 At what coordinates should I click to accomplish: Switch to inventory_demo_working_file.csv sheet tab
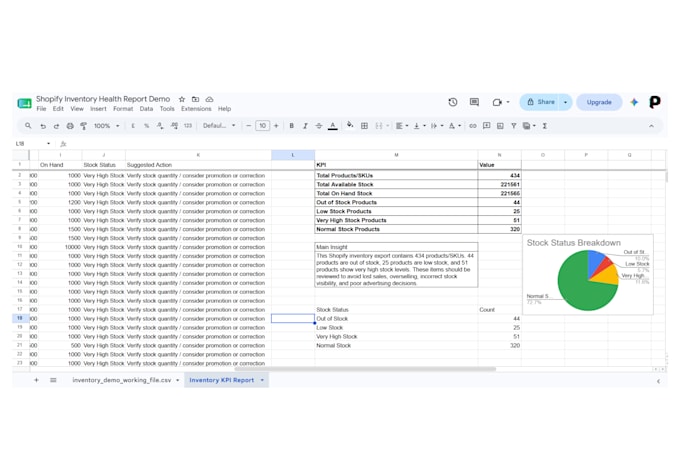122,380
